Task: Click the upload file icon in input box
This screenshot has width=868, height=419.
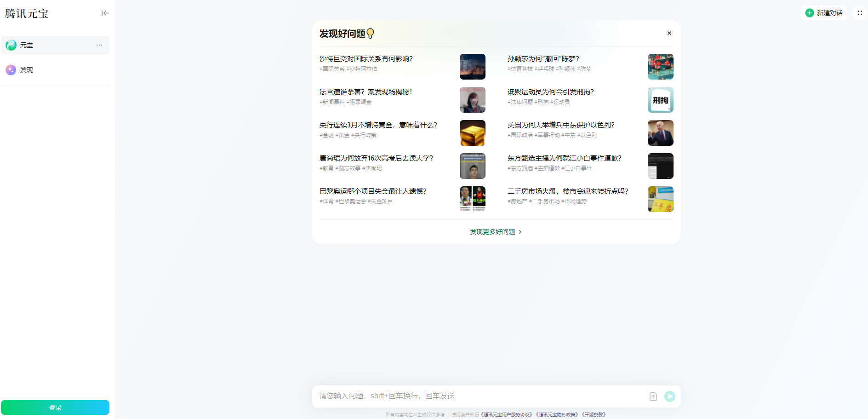Action: point(653,396)
